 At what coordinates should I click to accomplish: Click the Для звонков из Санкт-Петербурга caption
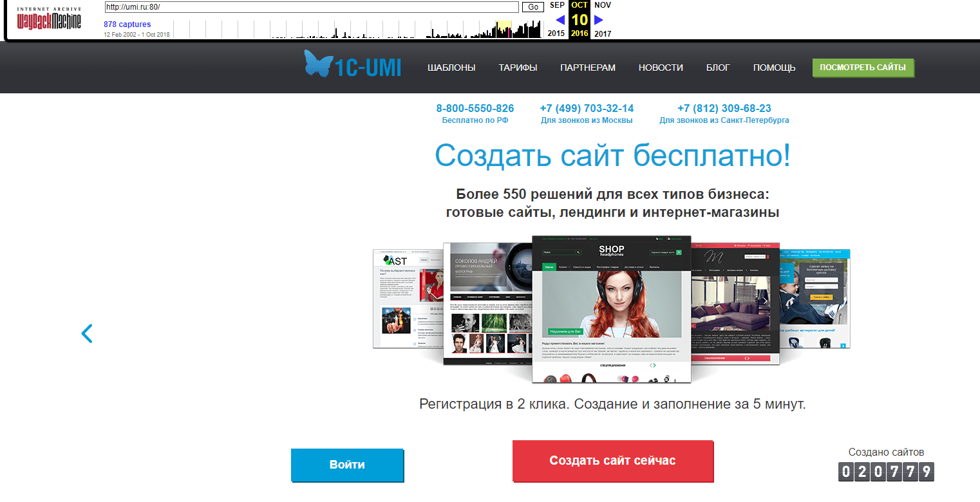[724, 120]
